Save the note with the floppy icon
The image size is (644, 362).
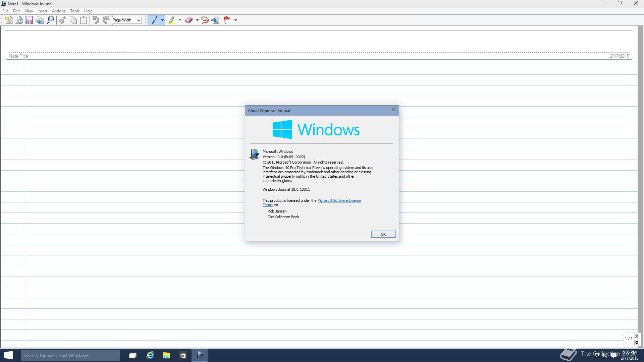tap(29, 20)
